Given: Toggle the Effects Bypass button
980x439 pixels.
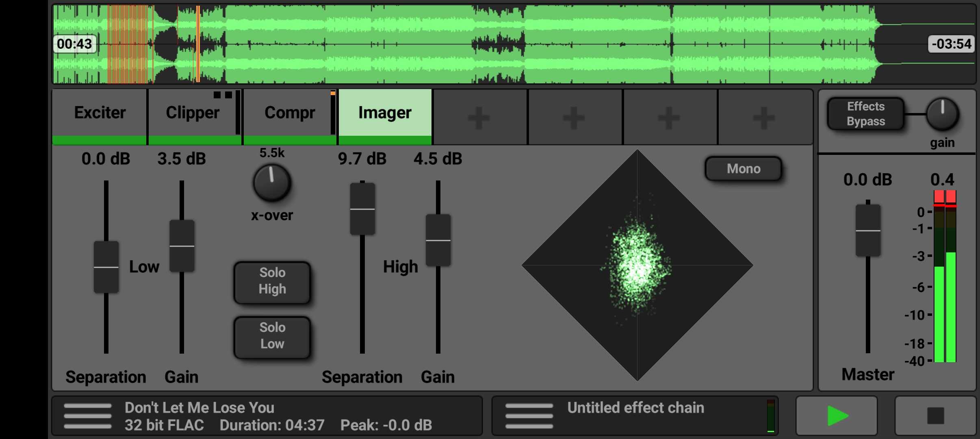Looking at the screenshot, I should point(865,114).
